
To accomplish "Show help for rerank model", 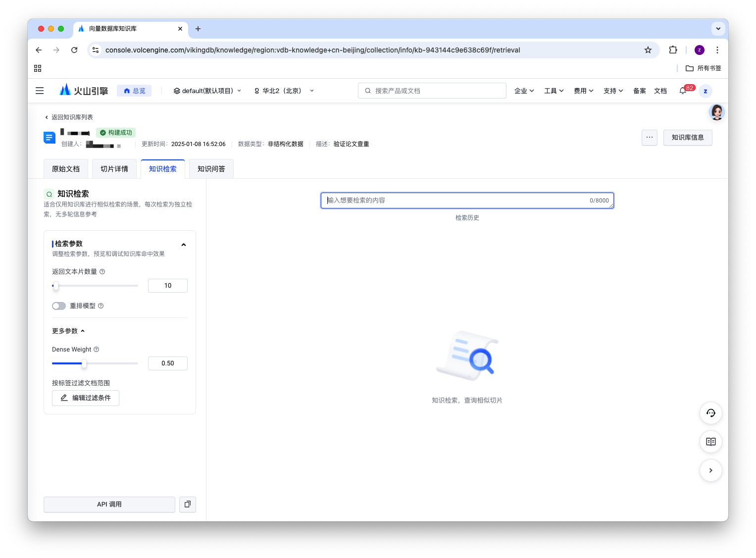I will coord(101,306).
